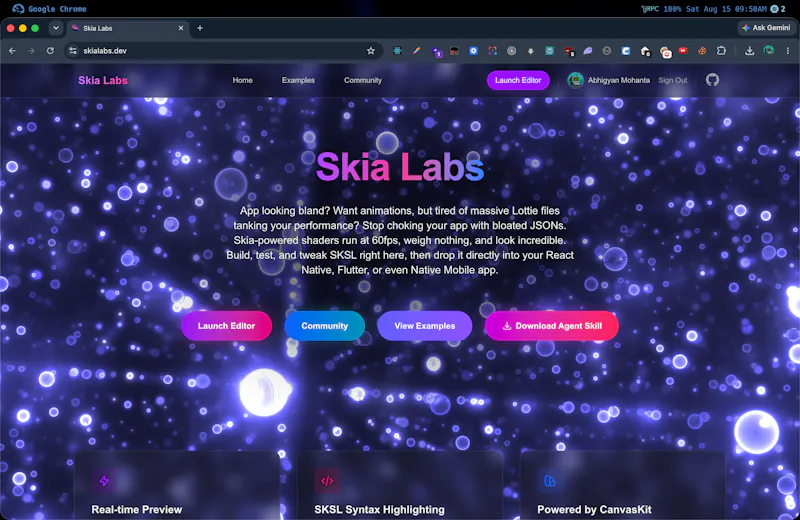800x520 pixels.
Task: Click the Real-time Preview lightning icon
Action: pos(104,481)
